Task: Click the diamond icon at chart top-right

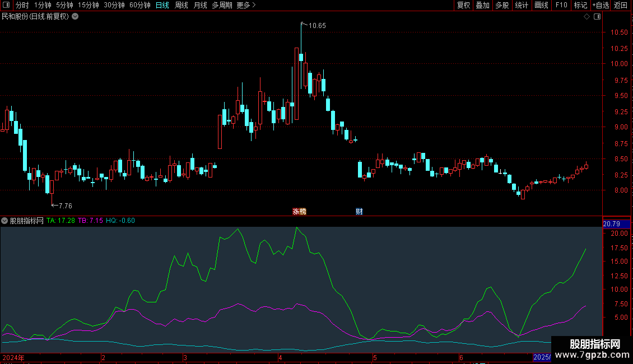Action: pyautogui.click(x=587, y=17)
